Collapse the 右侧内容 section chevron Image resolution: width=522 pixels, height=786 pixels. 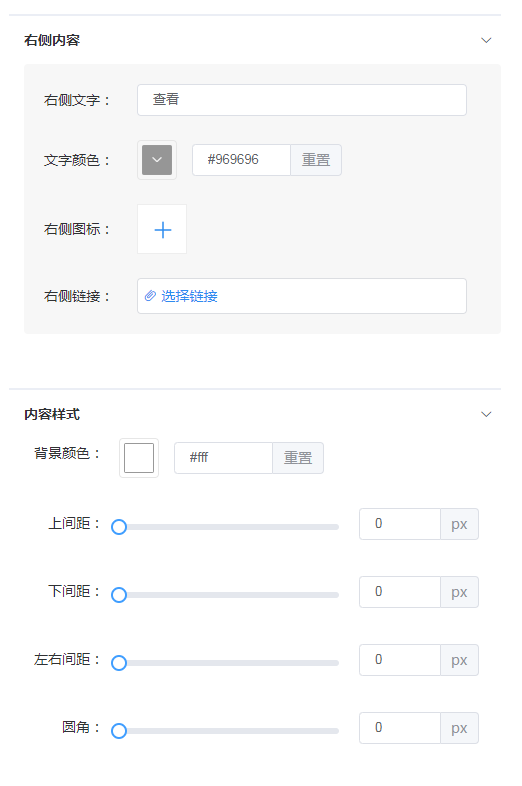click(486, 40)
